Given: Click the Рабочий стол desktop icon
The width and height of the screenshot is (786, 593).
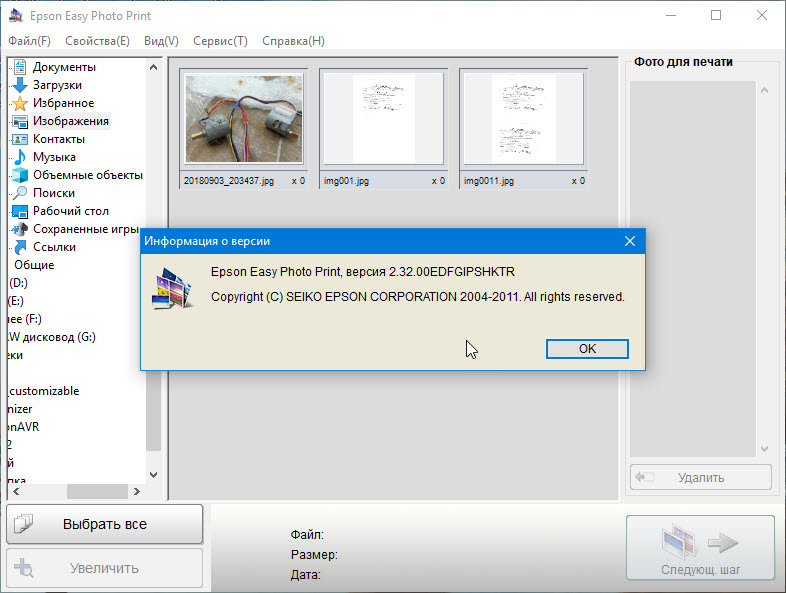Looking at the screenshot, I should (x=20, y=211).
